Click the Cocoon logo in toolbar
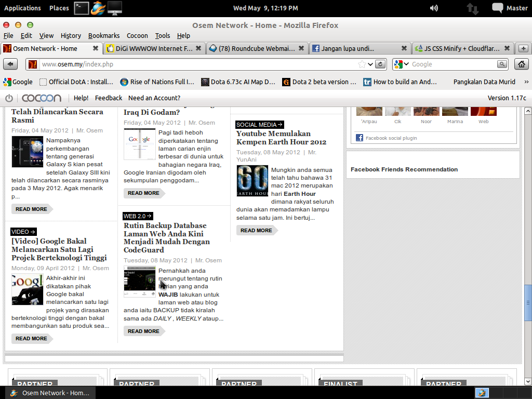The image size is (532, 399). [42, 98]
